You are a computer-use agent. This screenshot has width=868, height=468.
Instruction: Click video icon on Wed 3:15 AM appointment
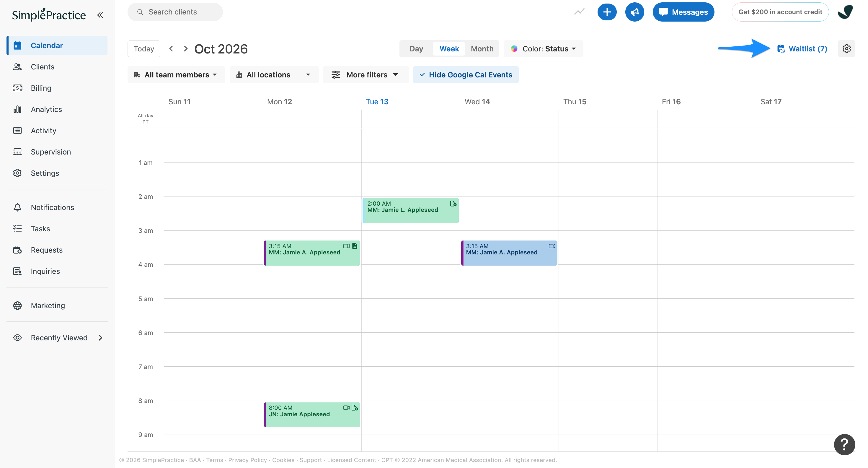coord(552,246)
